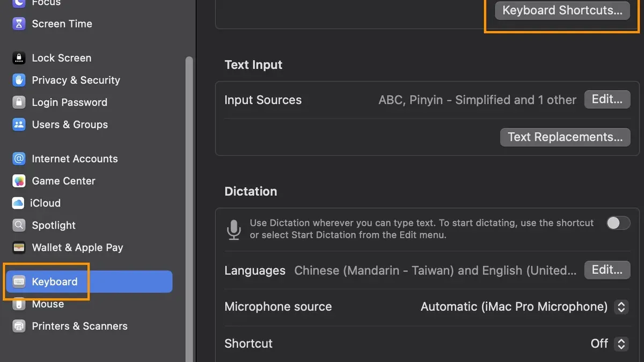
Task: Edit Dictation Languages
Action: (x=607, y=270)
